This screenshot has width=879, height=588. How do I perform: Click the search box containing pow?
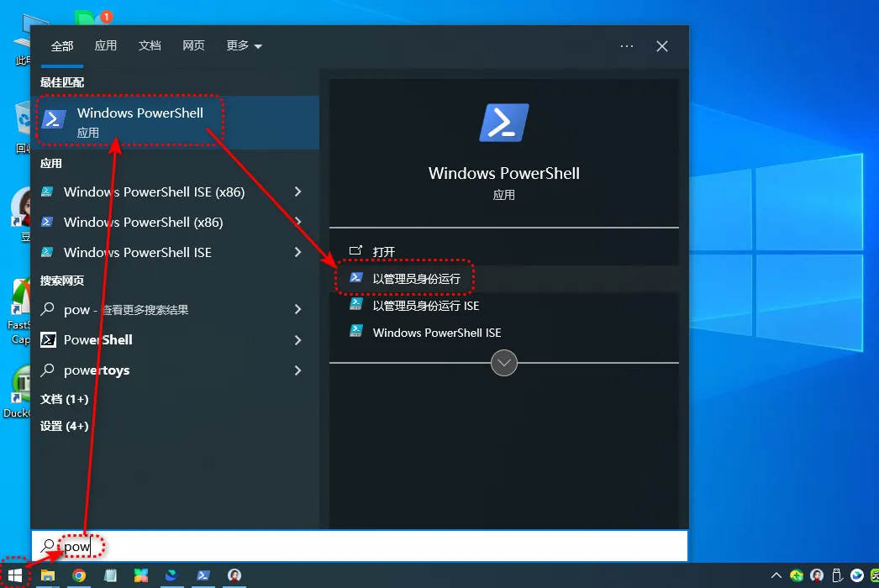point(360,546)
